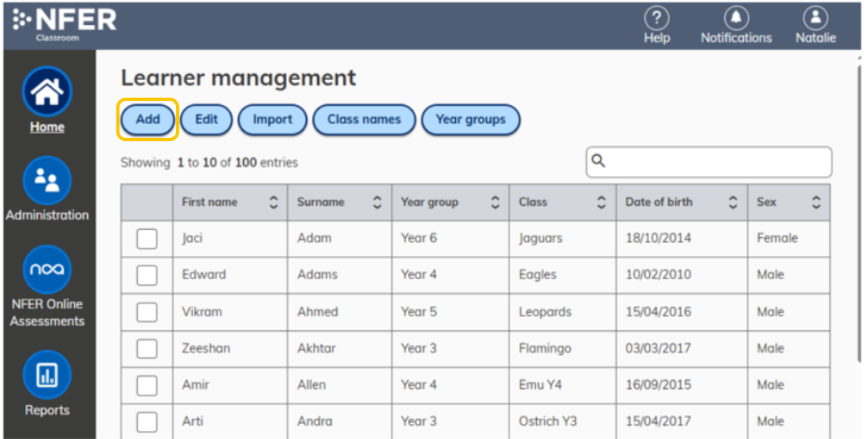Screen dimensions: 868x439
Task: Open Administration sidebar icon
Action: (47, 180)
